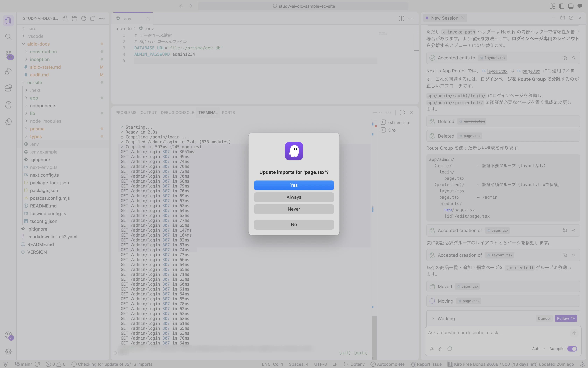
Task: Collapse all folders in explorer
Action: [93, 19]
